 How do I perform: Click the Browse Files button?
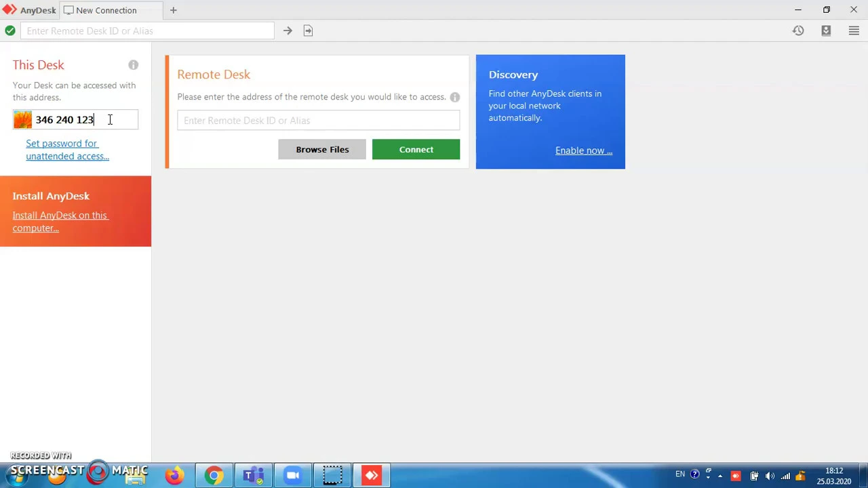click(x=322, y=149)
